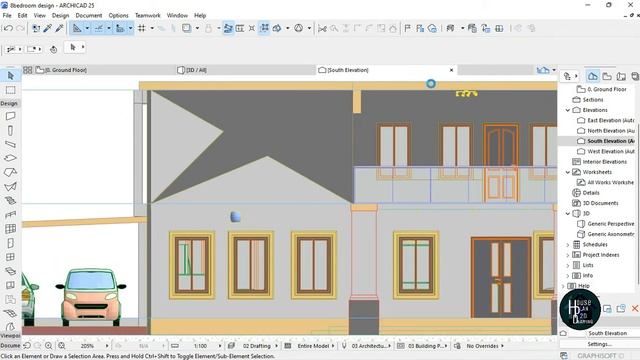Click the South Elevation name field in Navigator
The width and height of the screenshot is (640, 360).
point(612,333)
